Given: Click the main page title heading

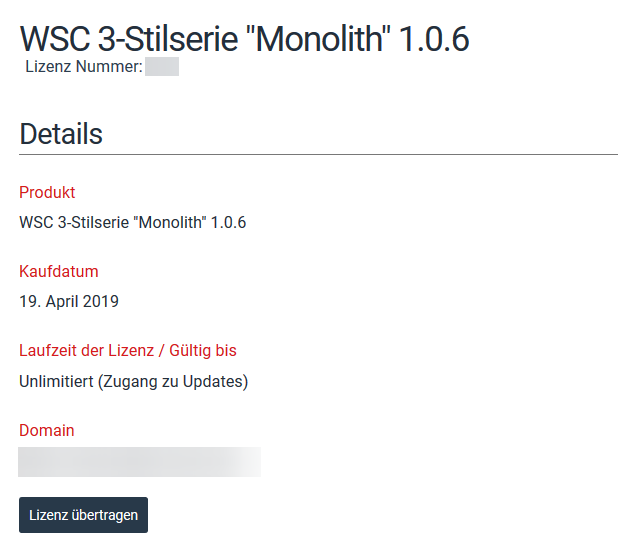Looking at the screenshot, I should tap(244, 38).
